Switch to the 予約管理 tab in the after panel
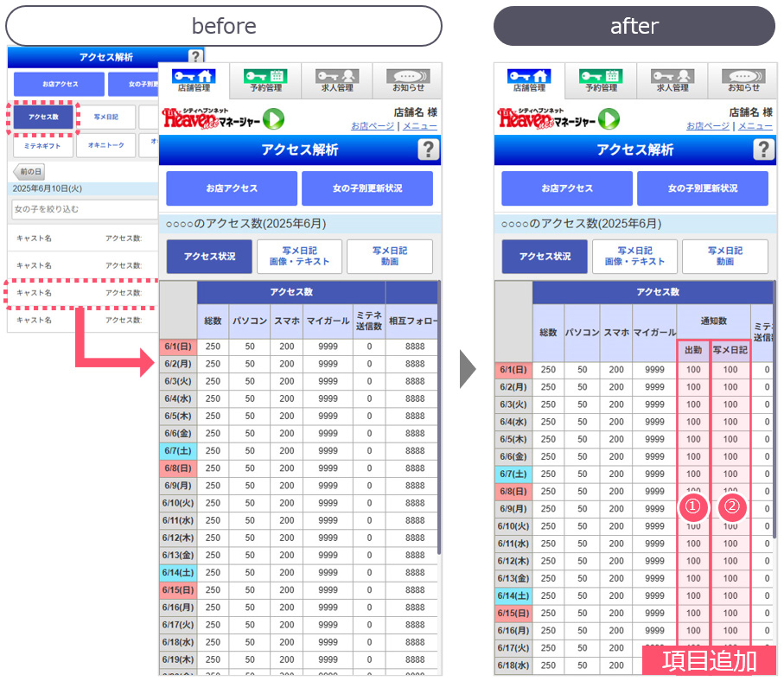This screenshot has height=681, width=784. click(601, 81)
